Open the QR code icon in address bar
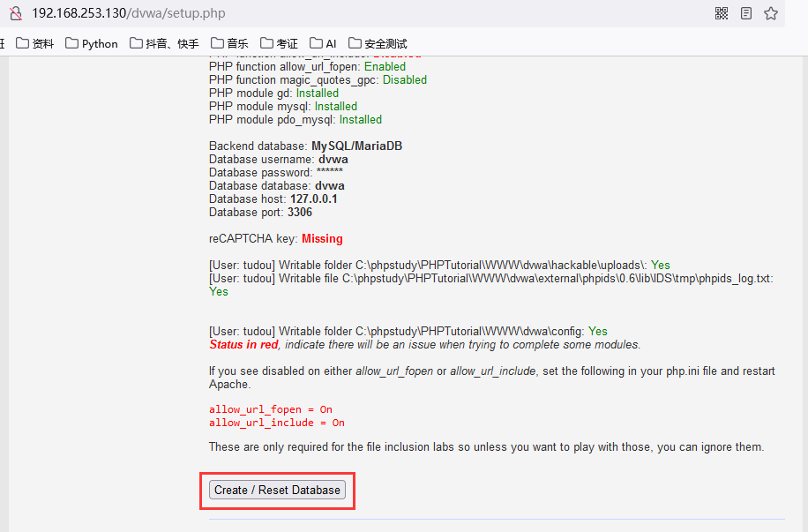Screen dimensions: 808x532 click(x=722, y=13)
